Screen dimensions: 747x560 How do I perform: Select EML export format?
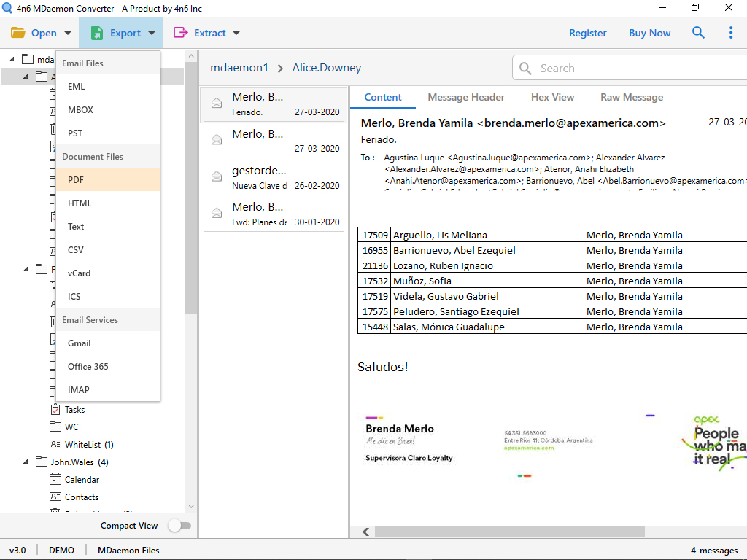108,86
